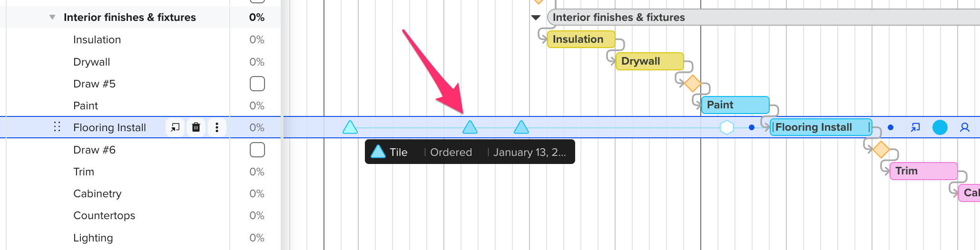Click the Paint task in the list

click(86, 106)
